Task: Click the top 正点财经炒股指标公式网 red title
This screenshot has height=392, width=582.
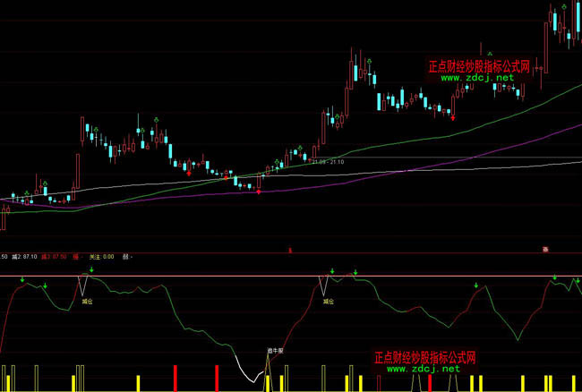Action: coord(479,66)
